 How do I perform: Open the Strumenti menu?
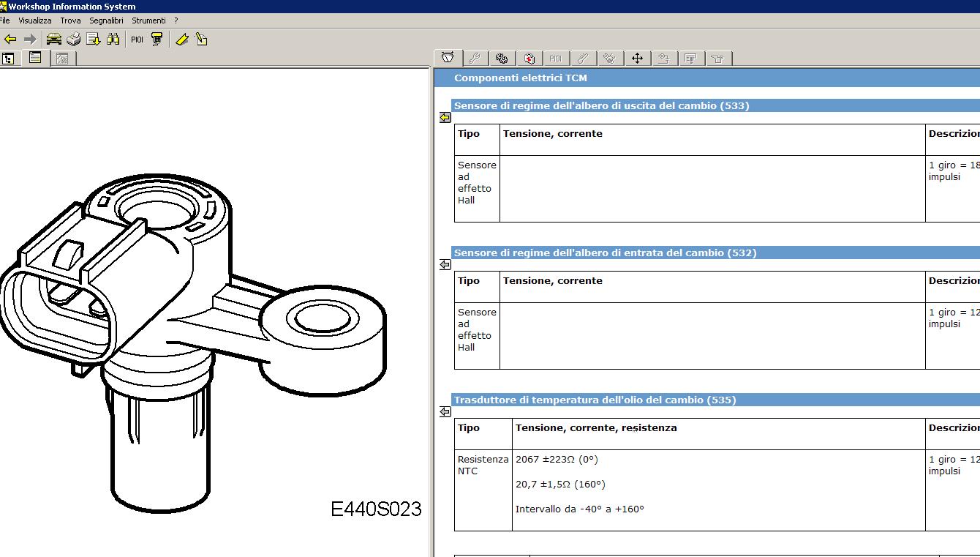click(x=148, y=20)
